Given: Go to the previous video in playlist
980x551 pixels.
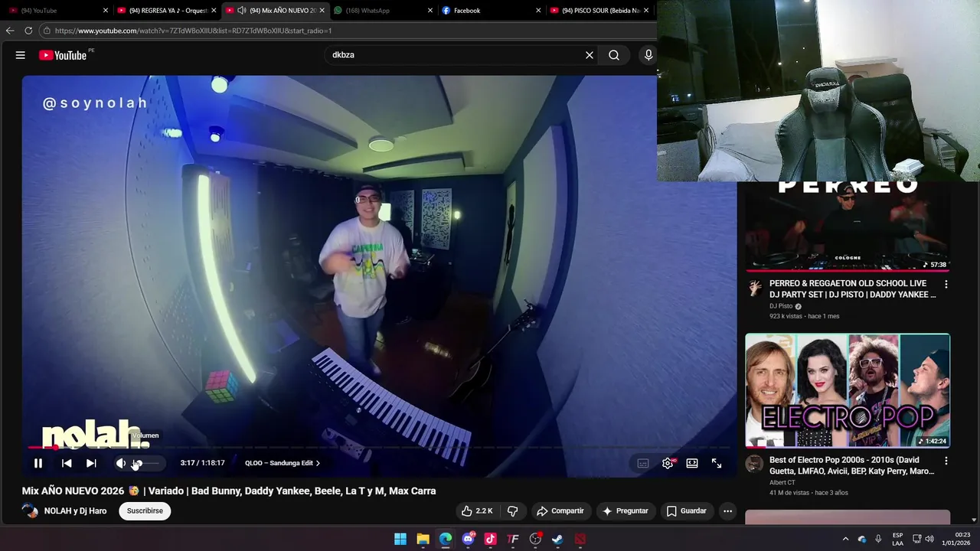Looking at the screenshot, I should (x=67, y=463).
